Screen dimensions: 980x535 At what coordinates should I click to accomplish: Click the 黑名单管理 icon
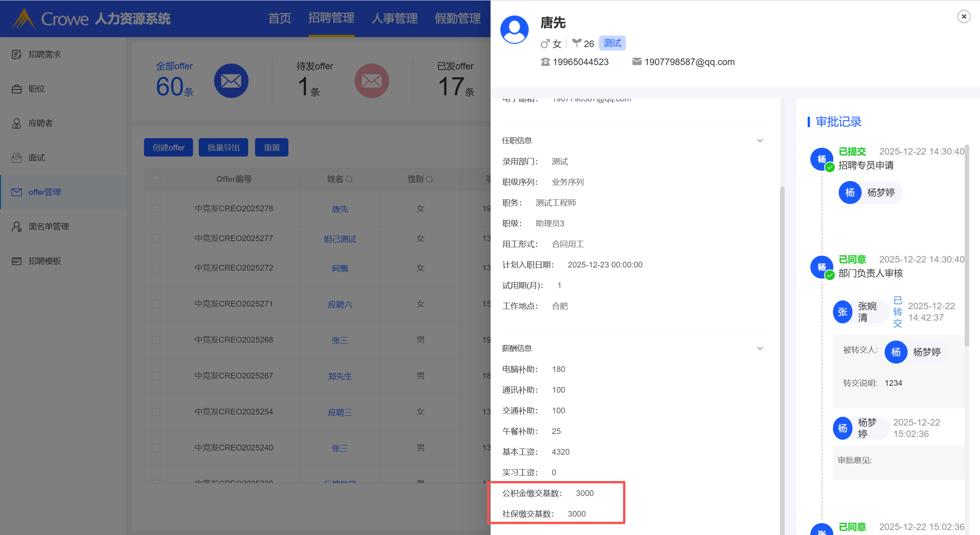16,227
